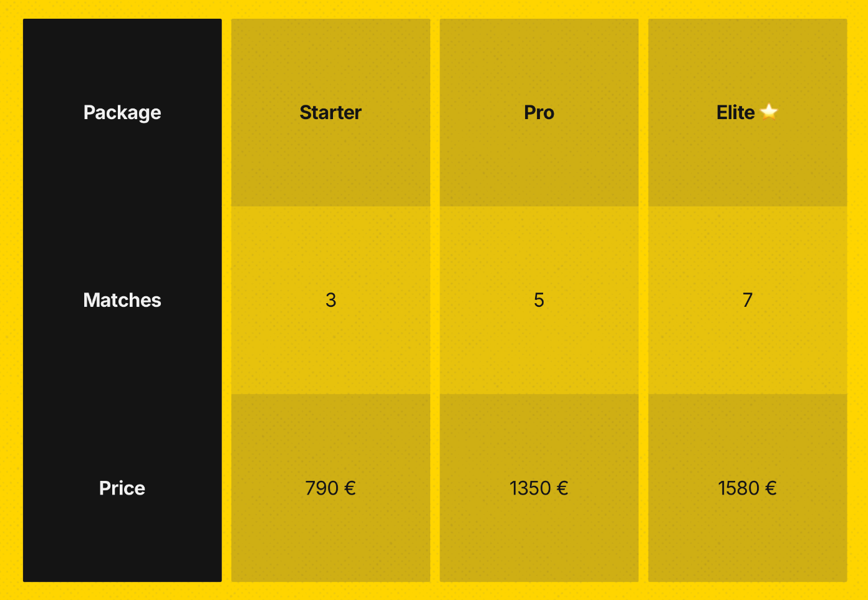Click black column area between Matches and Price
Screen dimensions: 868x600
[122, 393]
